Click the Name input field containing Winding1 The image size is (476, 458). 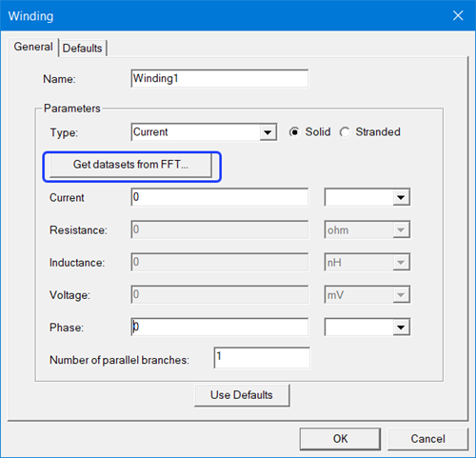(x=220, y=78)
